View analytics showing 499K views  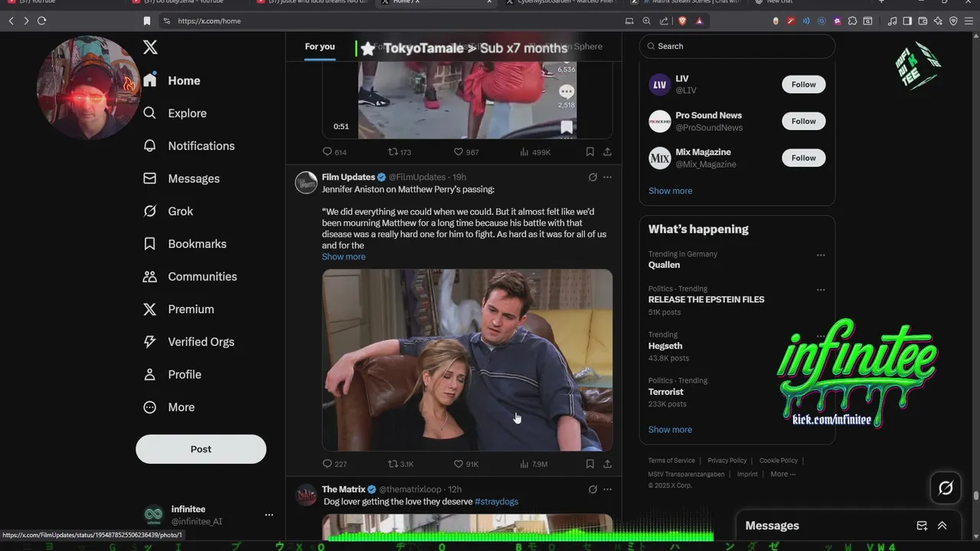click(535, 152)
